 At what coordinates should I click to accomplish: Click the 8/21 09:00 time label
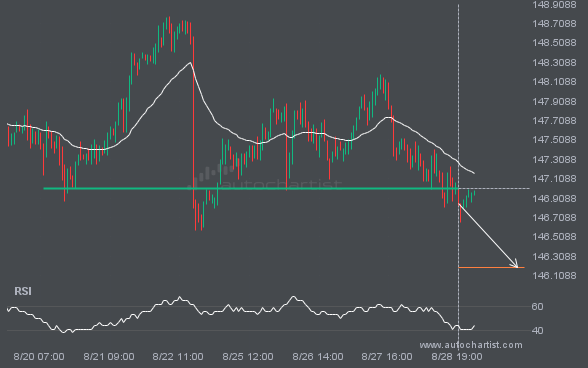109,357
